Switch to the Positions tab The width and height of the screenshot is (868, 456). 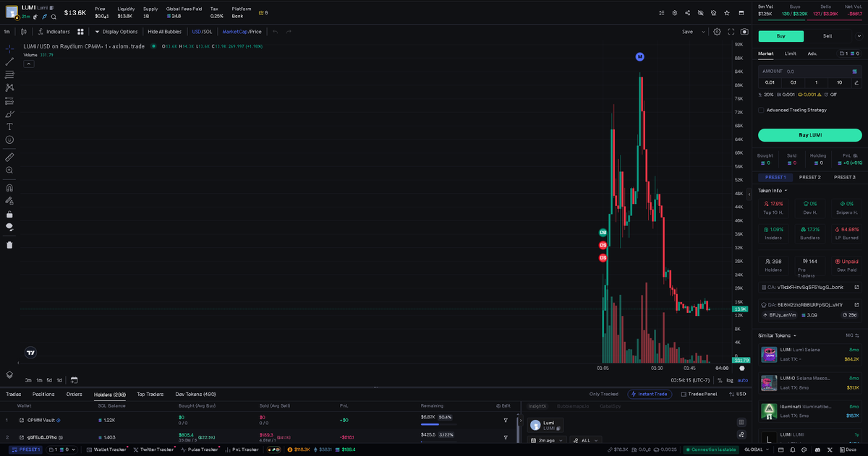click(x=43, y=394)
